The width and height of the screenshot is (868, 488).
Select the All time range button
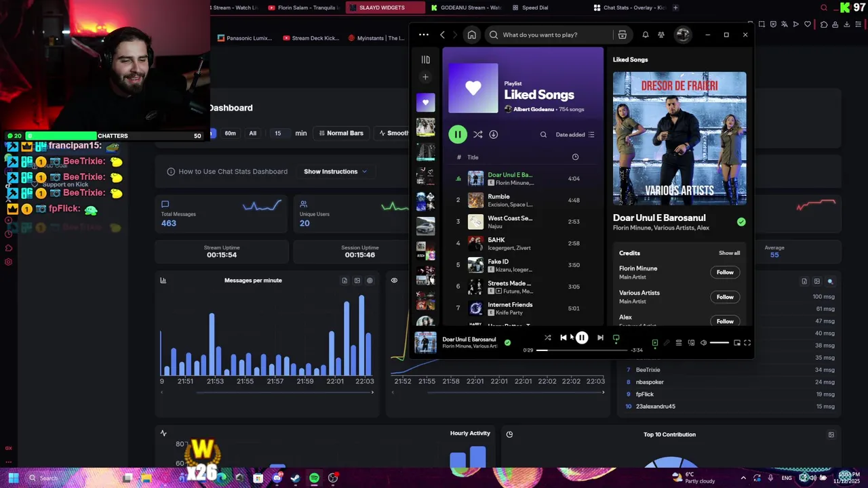pyautogui.click(x=253, y=134)
